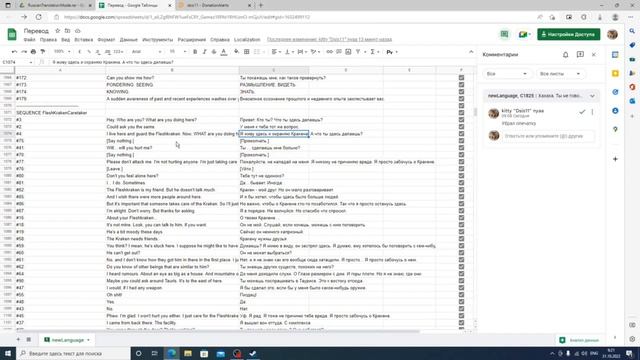Viewport: 640px width, 360px height.
Task: Open the Данные menu
Action: pyautogui.click(x=129, y=40)
